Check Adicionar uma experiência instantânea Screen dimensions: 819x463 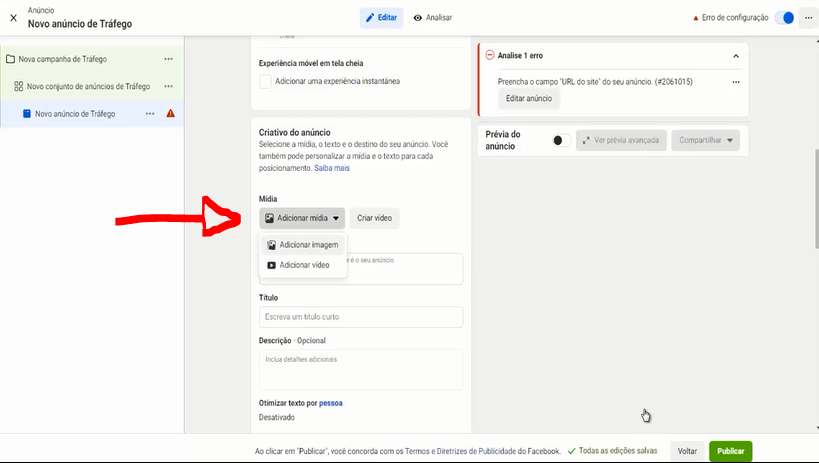pos(265,82)
